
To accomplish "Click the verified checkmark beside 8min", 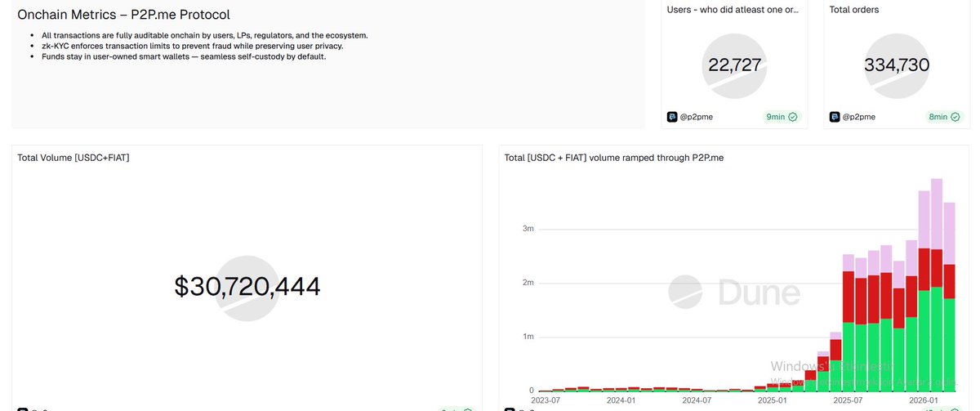I will (955, 117).
